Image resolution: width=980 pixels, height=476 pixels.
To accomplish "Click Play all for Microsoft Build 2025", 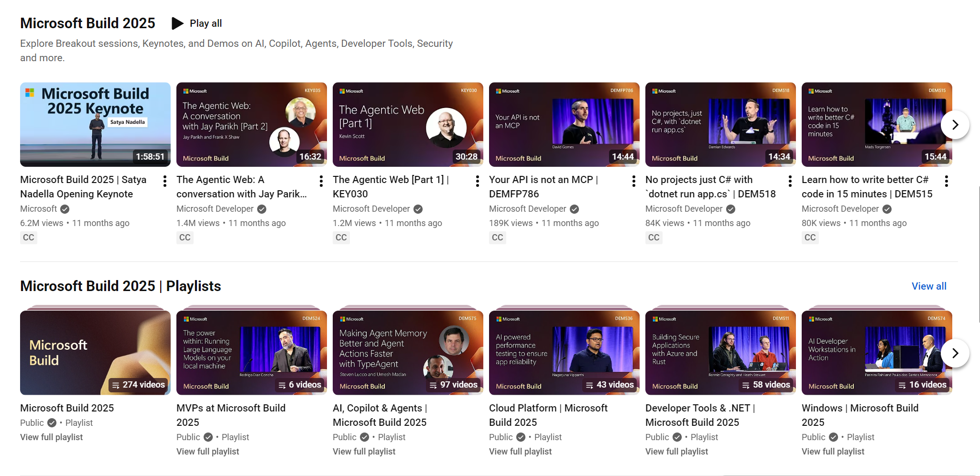I will (196, 23).
